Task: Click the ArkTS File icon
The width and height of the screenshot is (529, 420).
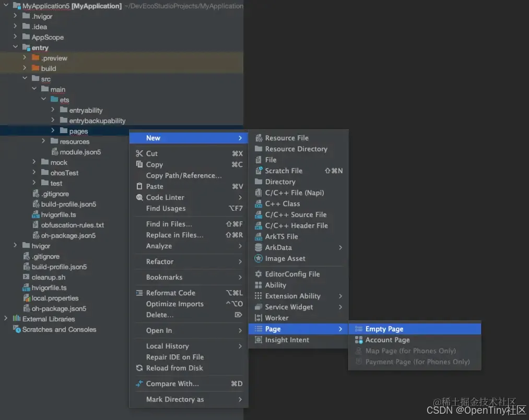Action: pyautogui.click(x=258, y=236)
